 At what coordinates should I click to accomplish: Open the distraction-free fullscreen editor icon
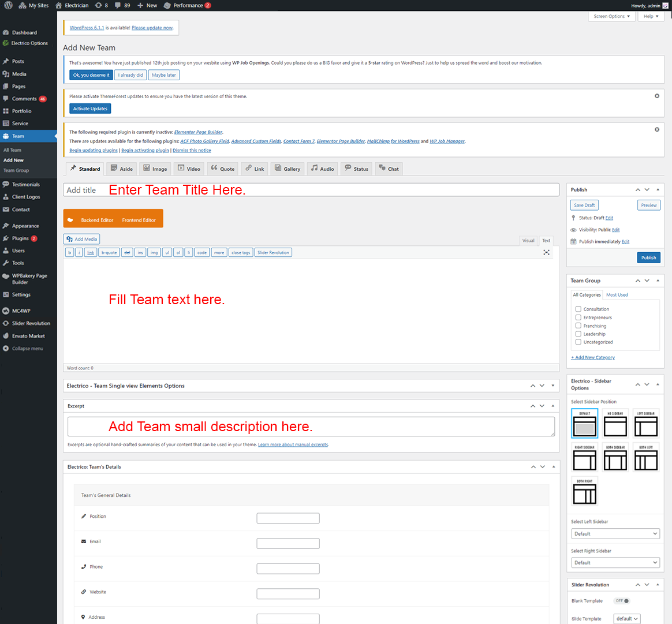546,252
